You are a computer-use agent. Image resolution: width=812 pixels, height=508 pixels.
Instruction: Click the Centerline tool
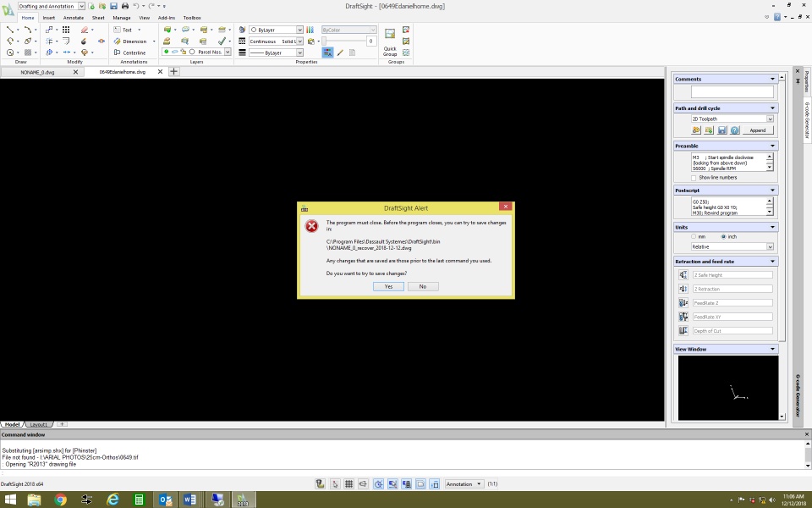(129, 52)
